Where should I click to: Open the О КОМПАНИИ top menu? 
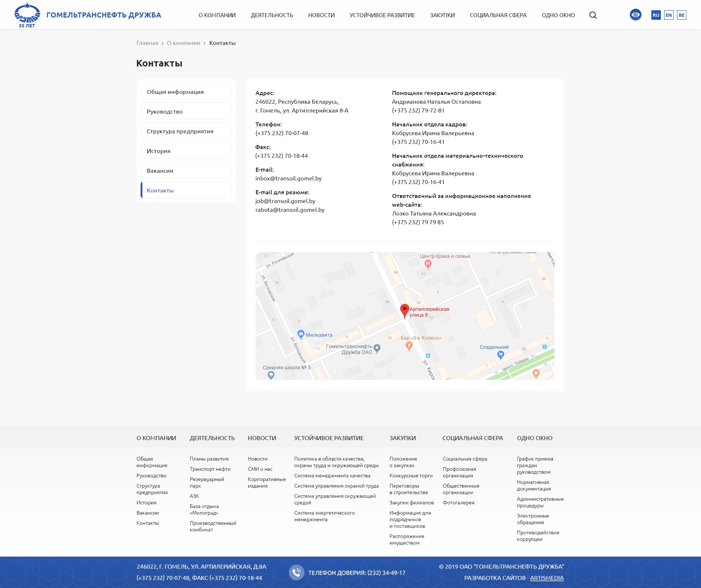217,15
